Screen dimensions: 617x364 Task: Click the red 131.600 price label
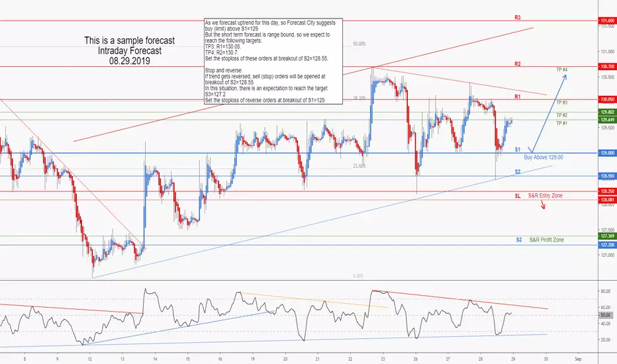[608, 21]
